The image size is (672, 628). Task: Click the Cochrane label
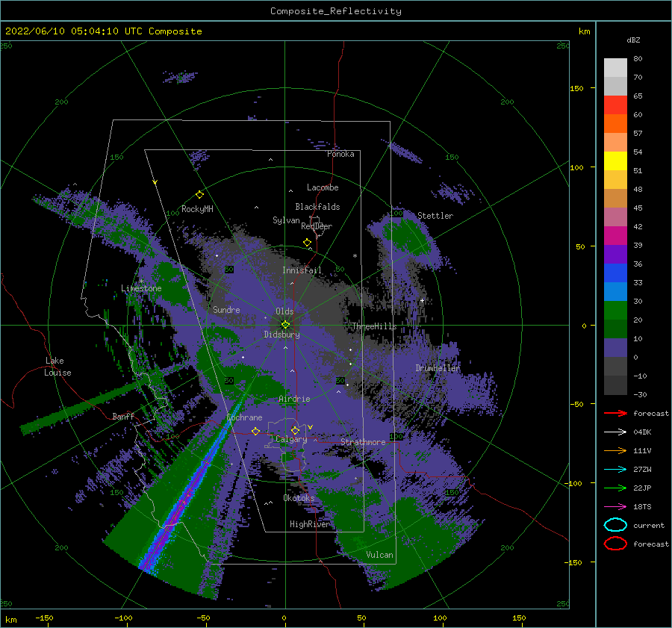244,417
